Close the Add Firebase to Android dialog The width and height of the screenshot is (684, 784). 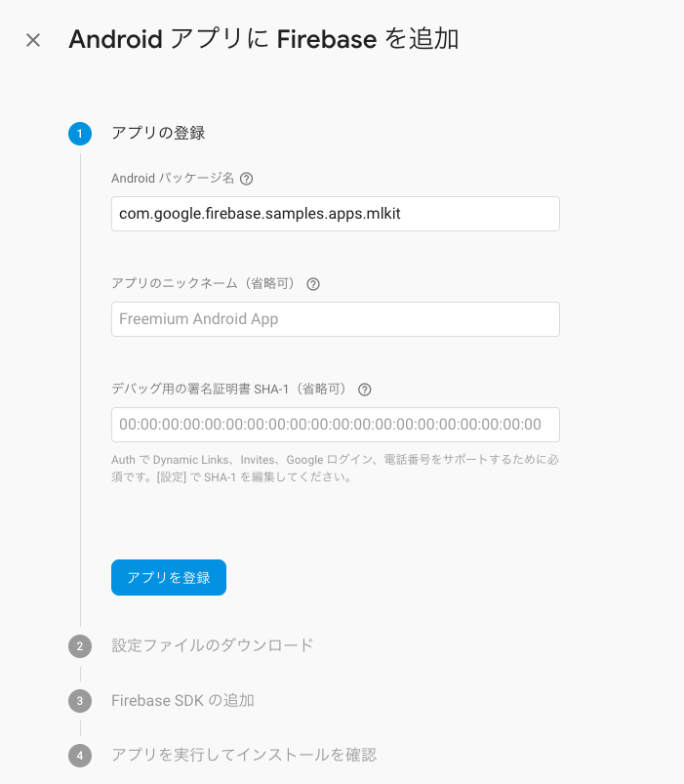click(x=33, y=40)
